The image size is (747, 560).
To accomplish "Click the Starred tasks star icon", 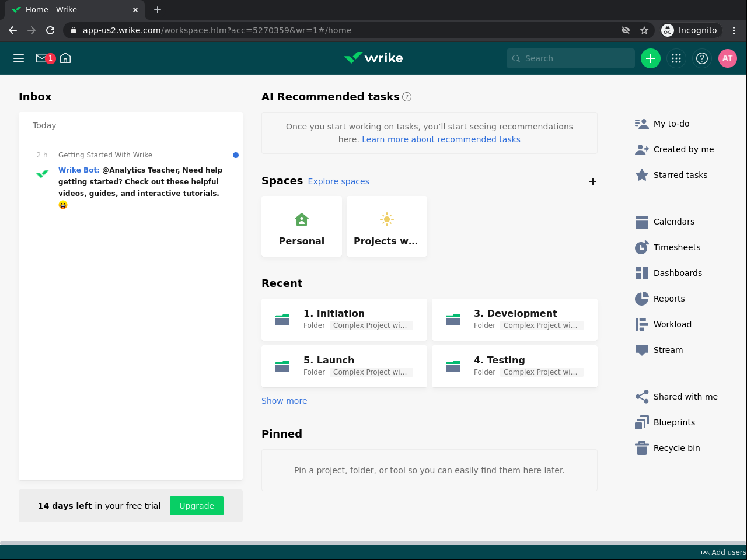I will [642, 175].
